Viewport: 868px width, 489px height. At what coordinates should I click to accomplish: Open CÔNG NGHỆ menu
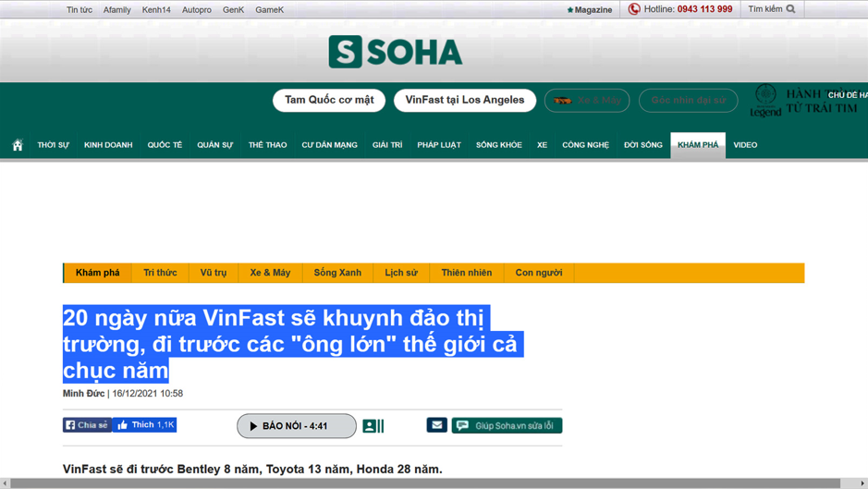click(x=586, y=145)
